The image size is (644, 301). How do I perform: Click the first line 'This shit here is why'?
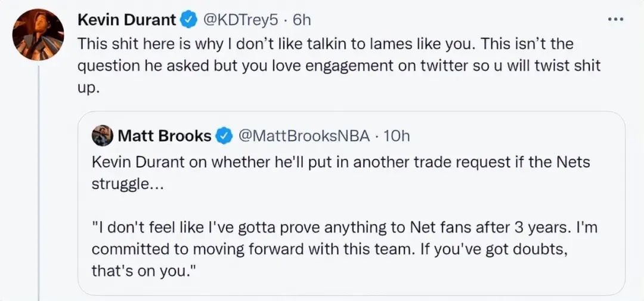[x=179, y=44]
